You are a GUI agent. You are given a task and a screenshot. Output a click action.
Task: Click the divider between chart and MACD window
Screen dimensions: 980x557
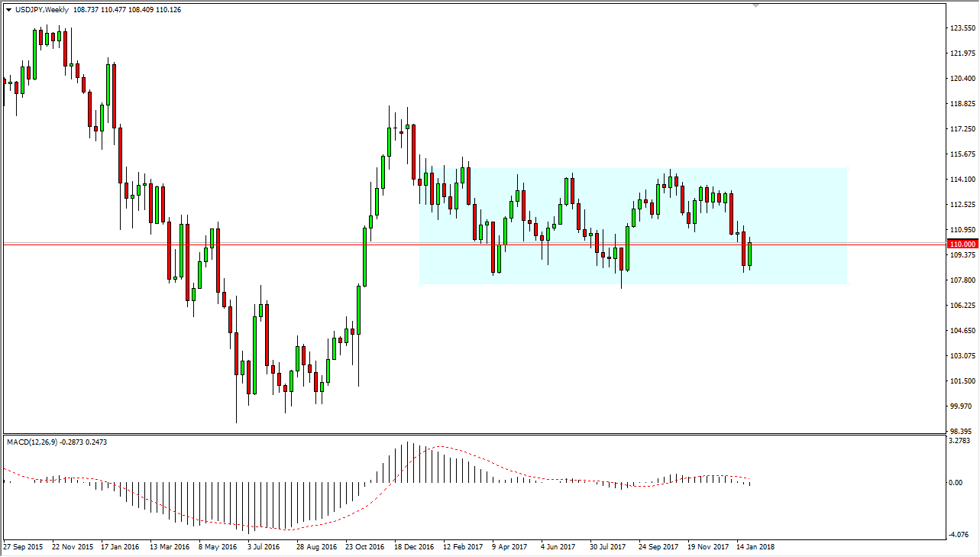(x=458, y=434)
